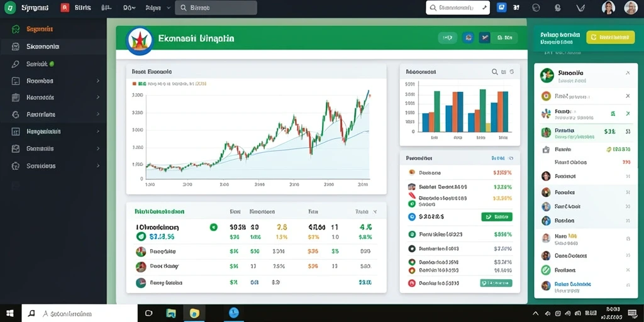Click the green app logo in top-left corner
This screenshot has height=322, width=644.
pyautogui.click(x=10, y=8)
